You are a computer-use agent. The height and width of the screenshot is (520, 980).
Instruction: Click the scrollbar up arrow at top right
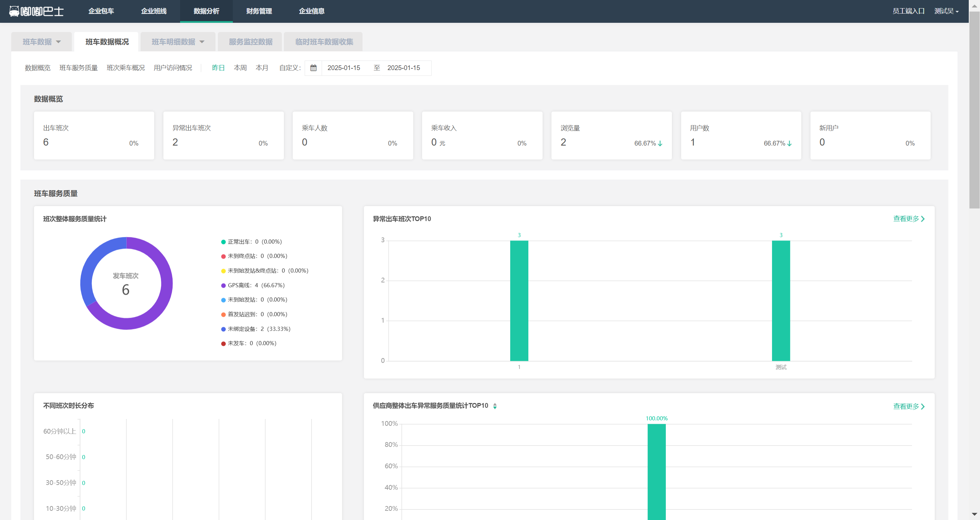pyautogui.click(x=974, y=6)
